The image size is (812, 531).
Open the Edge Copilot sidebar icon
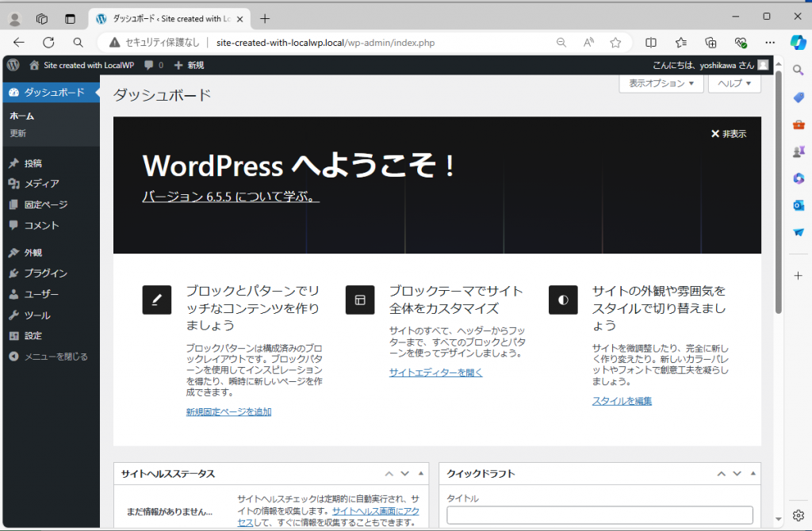tap(798, 42)
